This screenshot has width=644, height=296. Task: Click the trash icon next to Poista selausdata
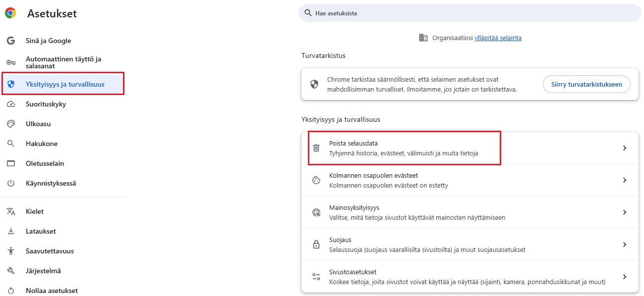[x=316, y=148]
